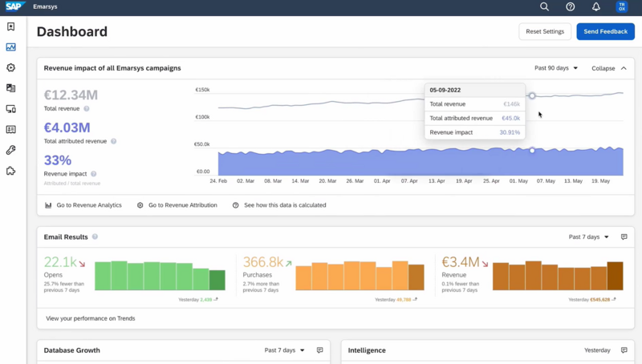642x364 pixels.
Task: Click the Emarsys product name
Action: pyautogui.click(x=45, y=6)
